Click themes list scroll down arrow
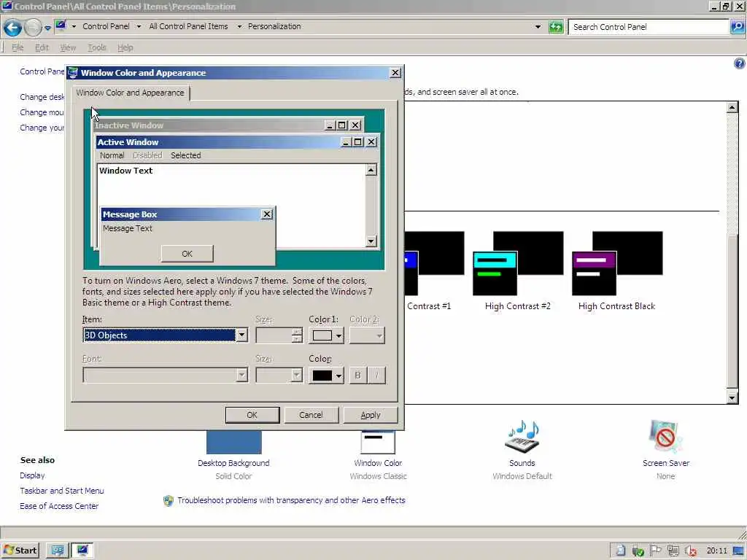 click(x=732, y=397)
